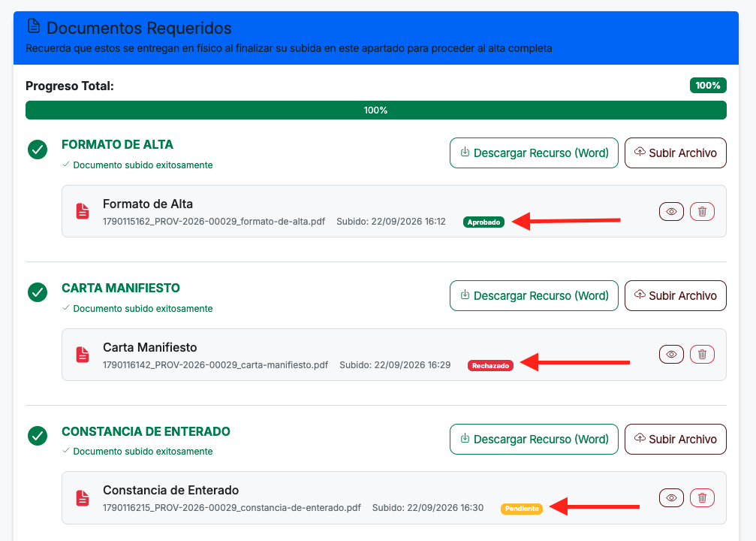Click green check icon for Formato de Alta
This screenshot has width=756, height=541.
click(38, 150)
